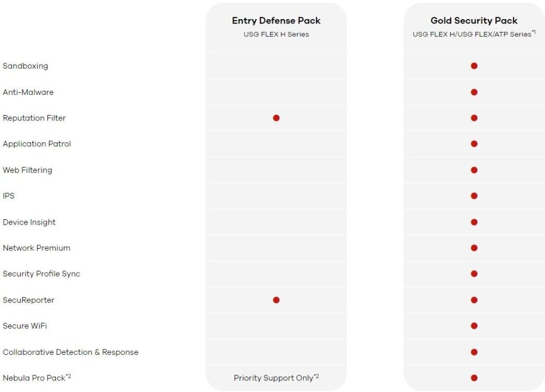
Task: Click Reputation Filter dot under Entry Defense Pack
Action: point(276,118)
